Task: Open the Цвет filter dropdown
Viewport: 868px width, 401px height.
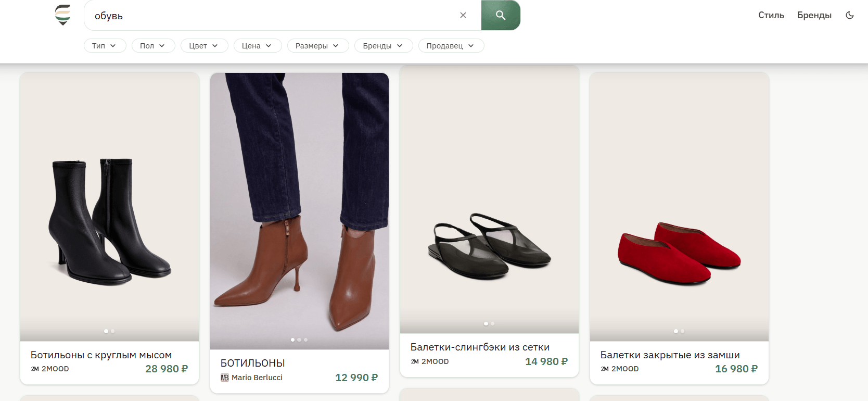Action: click(x=203, y=46)
